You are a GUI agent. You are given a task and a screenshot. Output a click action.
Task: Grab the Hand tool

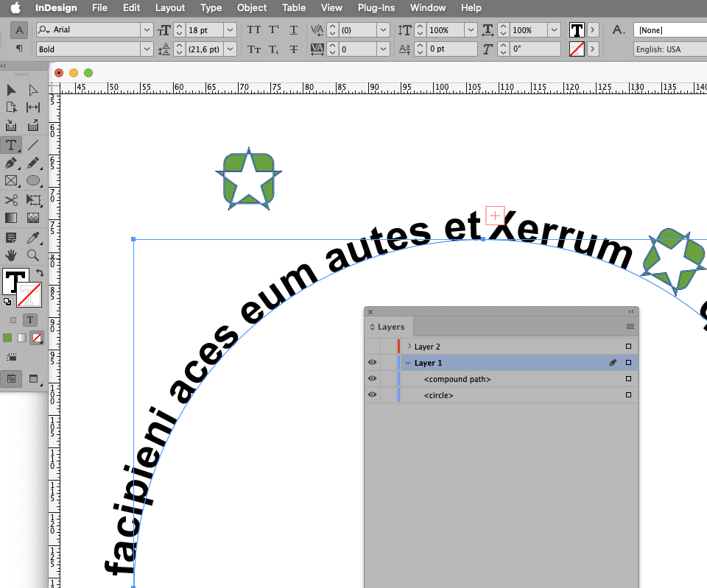pyautogui.click(x=10, y=256)
